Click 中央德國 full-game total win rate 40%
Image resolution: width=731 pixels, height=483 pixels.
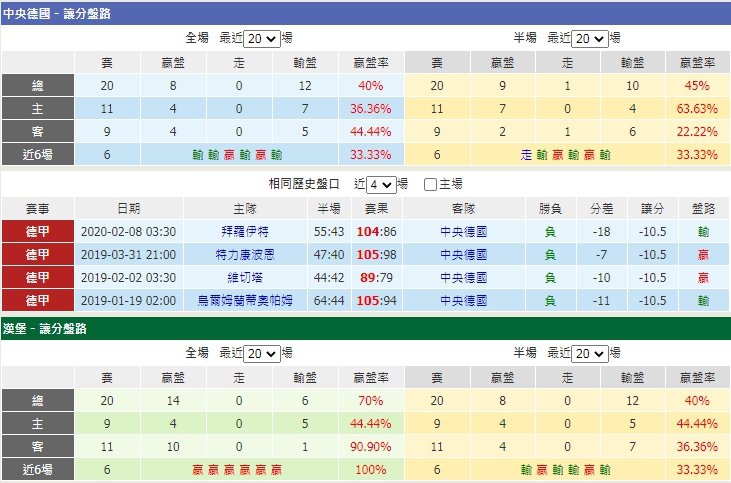[x=371, y=86]
